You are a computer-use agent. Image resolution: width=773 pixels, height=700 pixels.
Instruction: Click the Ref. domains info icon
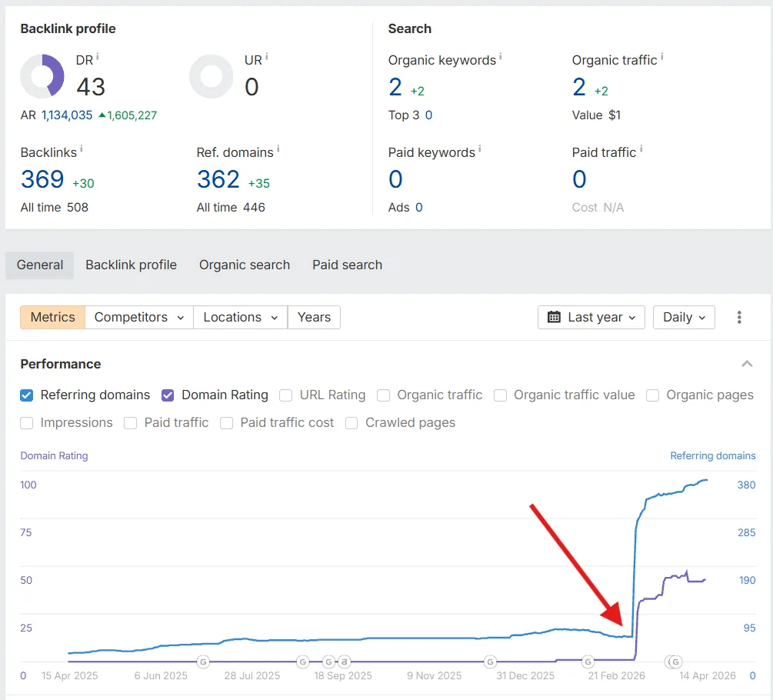pos(278,149)
